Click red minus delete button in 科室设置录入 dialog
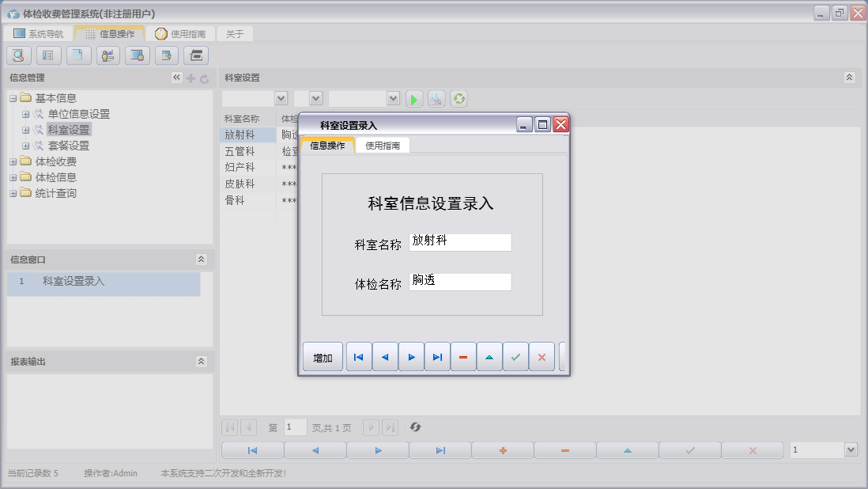This screenshot has height=489, width=868. [463, 358]
